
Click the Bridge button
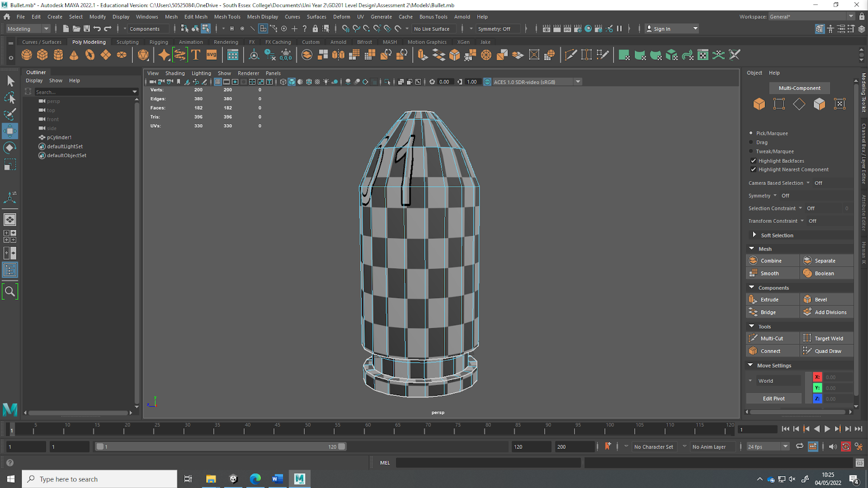tap(773, 312)
